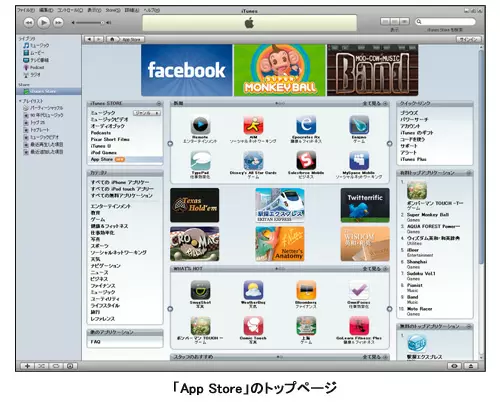Open the Band app banner
500x404 pixels.
tap(372, 70)
